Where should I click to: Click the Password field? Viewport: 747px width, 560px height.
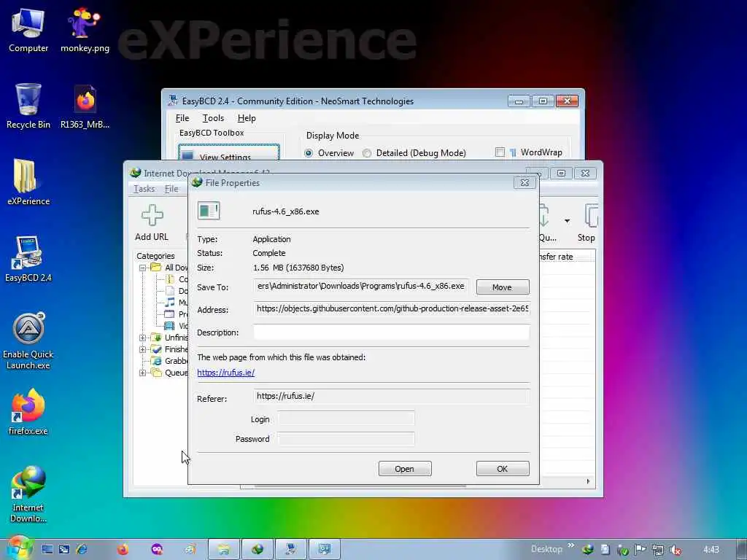click(x=347, y=438)
